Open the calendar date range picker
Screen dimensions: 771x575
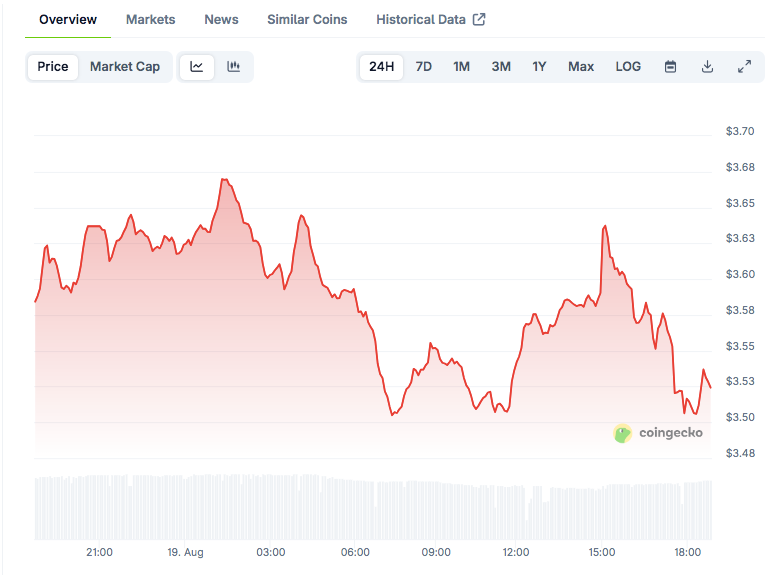coord(671,67)
